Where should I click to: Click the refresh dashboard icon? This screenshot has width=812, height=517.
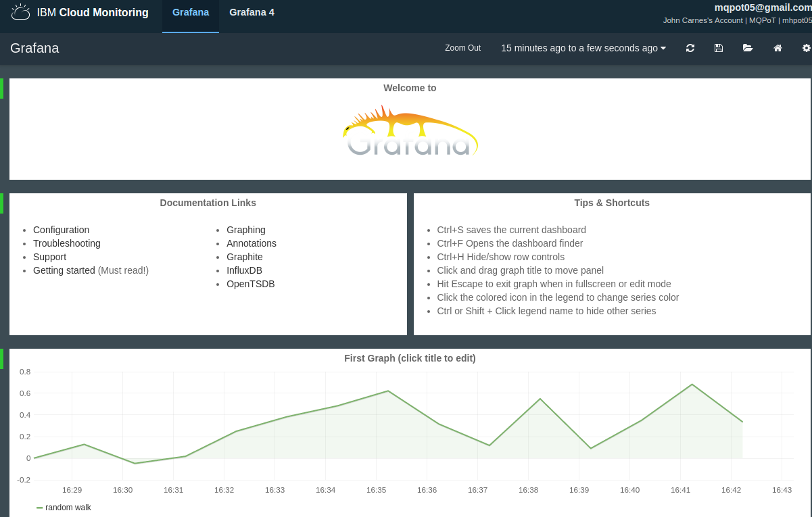coord(690,48)
